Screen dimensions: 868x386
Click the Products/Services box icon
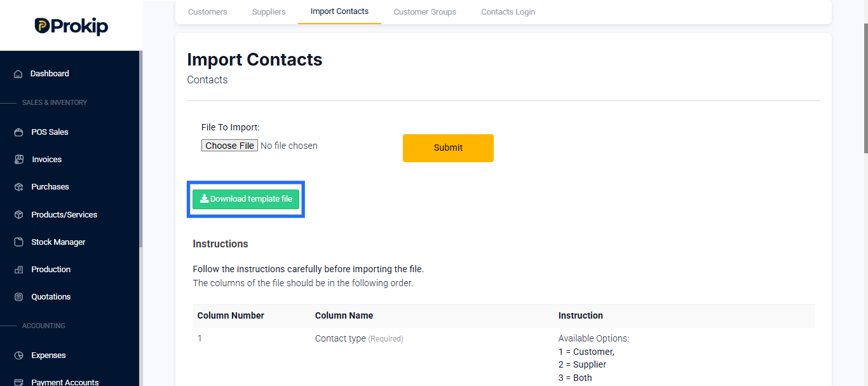click(18, 215)
